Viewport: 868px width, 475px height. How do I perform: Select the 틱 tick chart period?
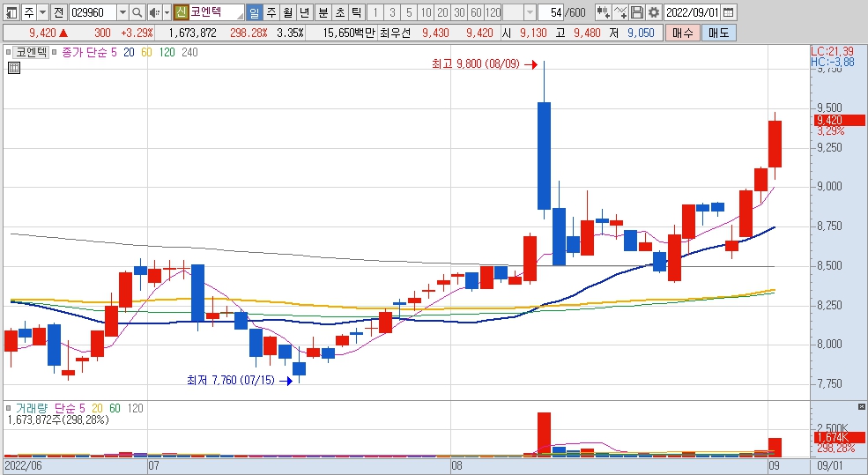(x=357, y=12)
